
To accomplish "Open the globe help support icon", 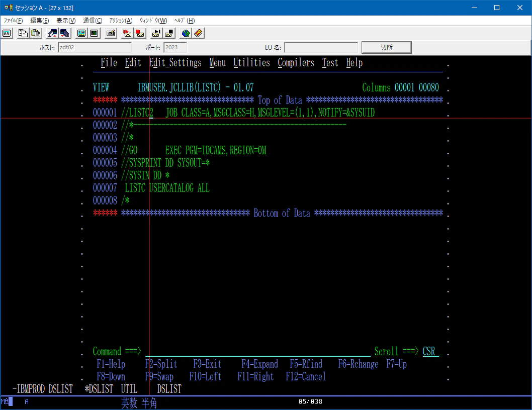I will click(x=186, y=33).
